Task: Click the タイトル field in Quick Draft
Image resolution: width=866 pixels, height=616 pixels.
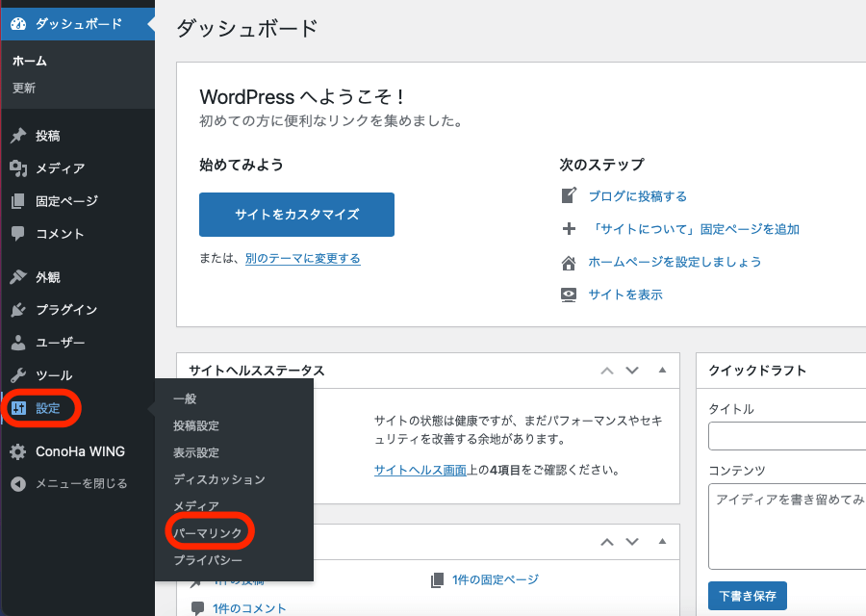Action: point(786,437)
